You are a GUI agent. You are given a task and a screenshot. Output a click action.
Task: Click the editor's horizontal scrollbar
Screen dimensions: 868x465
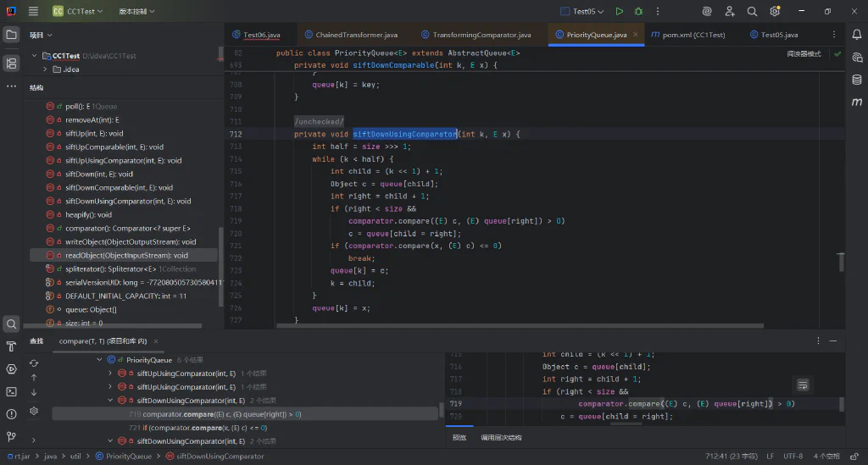[520, 325]
